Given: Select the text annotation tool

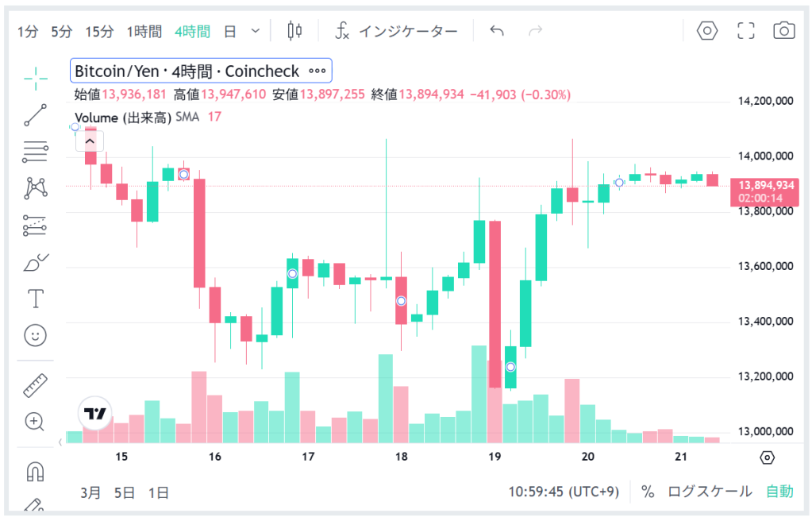Looking at the screenshot, I should [x=36, y=299].
